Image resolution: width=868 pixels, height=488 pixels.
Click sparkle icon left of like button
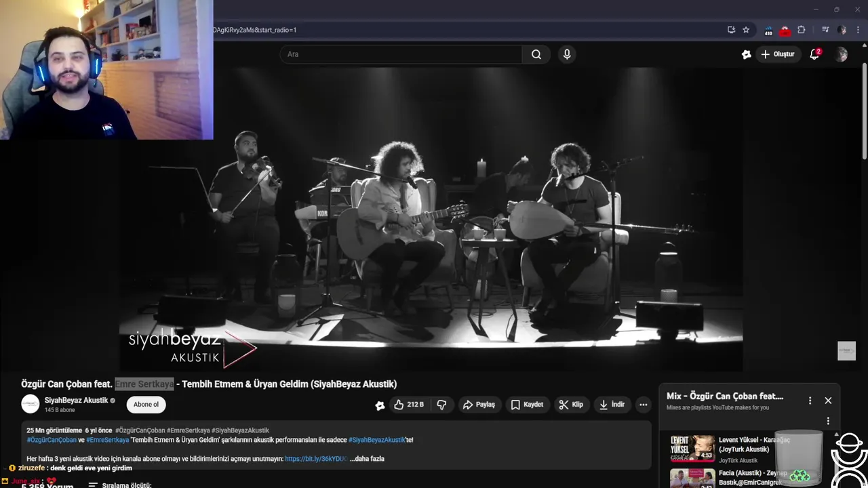click(x=380, y=405)
